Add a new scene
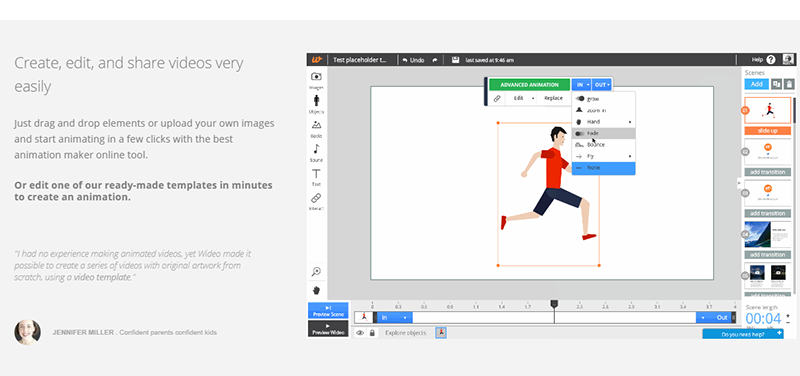 tap(757, 84)
